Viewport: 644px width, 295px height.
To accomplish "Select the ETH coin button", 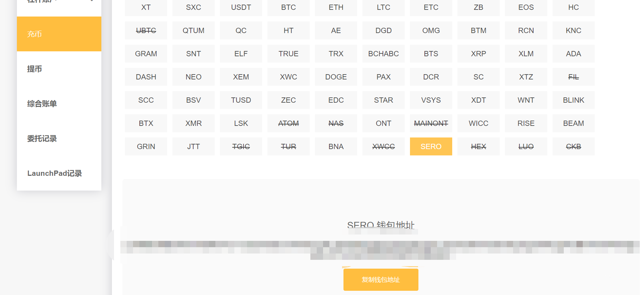I will [336, 7].
